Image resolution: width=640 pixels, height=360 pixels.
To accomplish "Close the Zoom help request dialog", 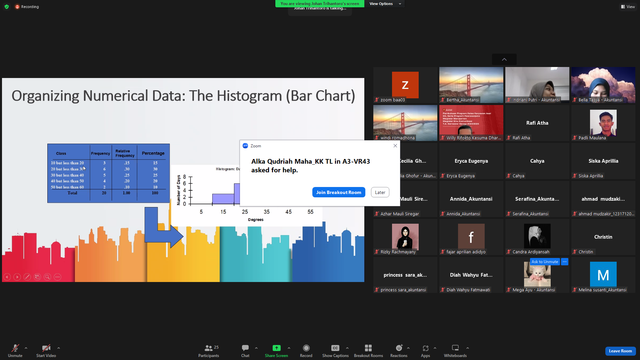I will click(395, 146).
